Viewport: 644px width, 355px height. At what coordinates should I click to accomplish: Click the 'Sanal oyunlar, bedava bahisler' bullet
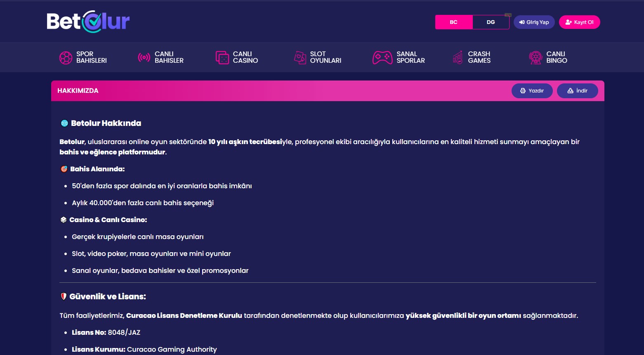pyautogui.click(x=160, y=270)
